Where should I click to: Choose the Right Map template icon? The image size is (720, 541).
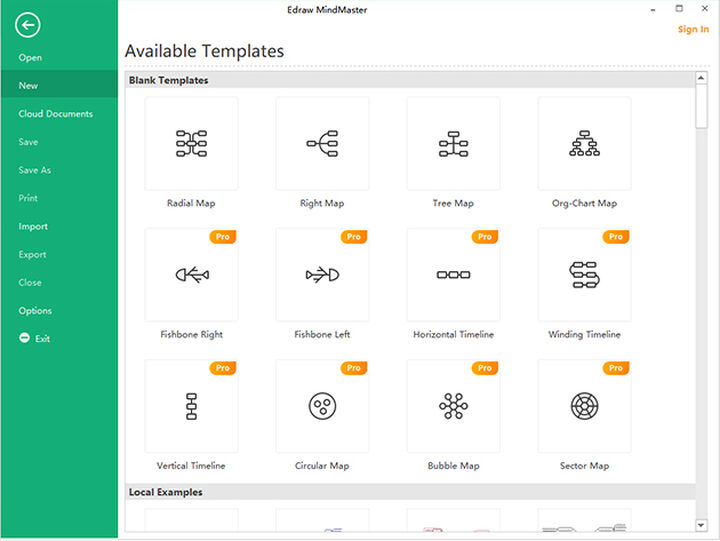click(322, 144)
